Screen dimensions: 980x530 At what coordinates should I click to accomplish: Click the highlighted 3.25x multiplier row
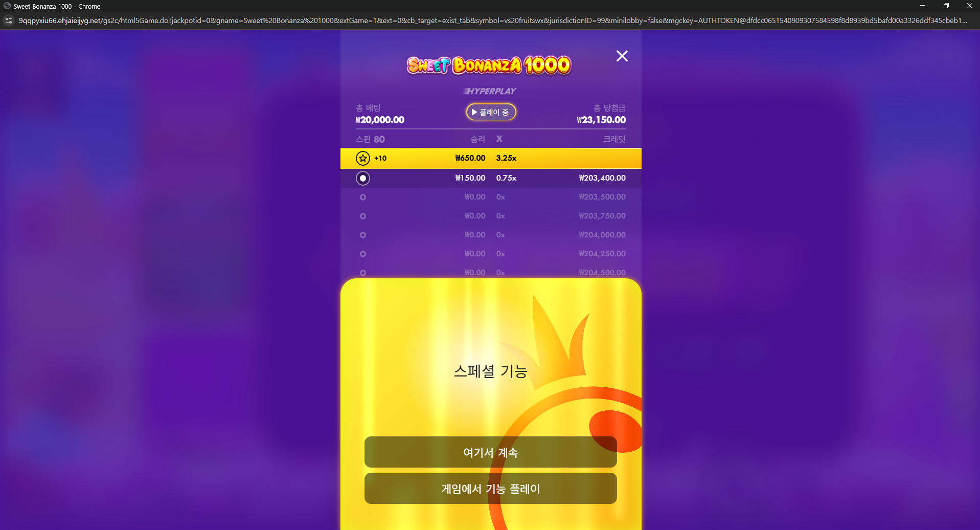point(491,158)
